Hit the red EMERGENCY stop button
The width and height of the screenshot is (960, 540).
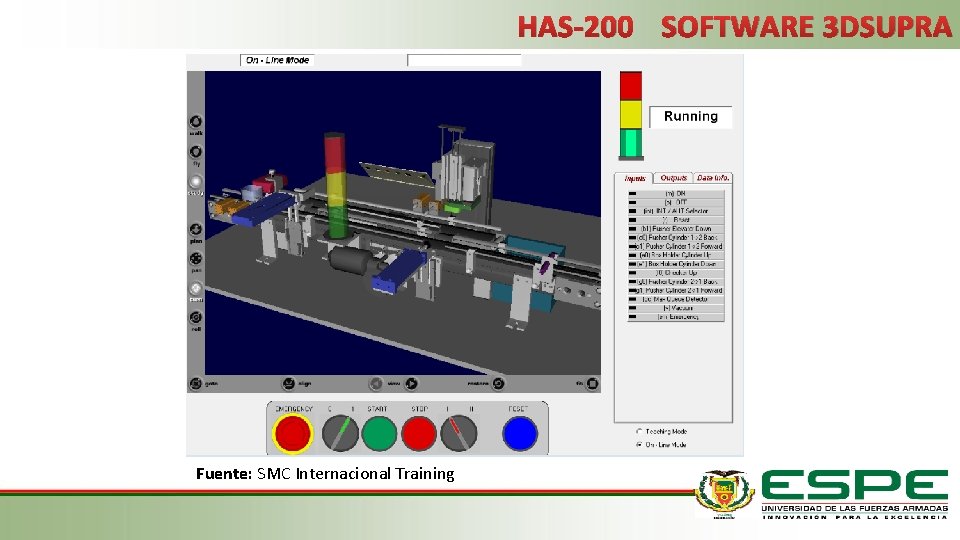(292, 433)
